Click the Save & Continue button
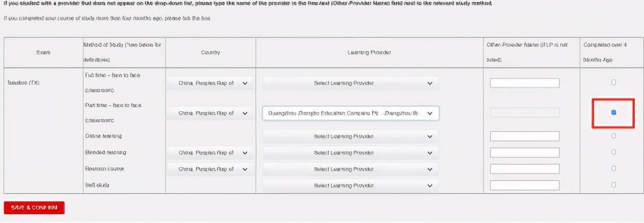This screenshot has height=223, width=644. tap(34, 208)
